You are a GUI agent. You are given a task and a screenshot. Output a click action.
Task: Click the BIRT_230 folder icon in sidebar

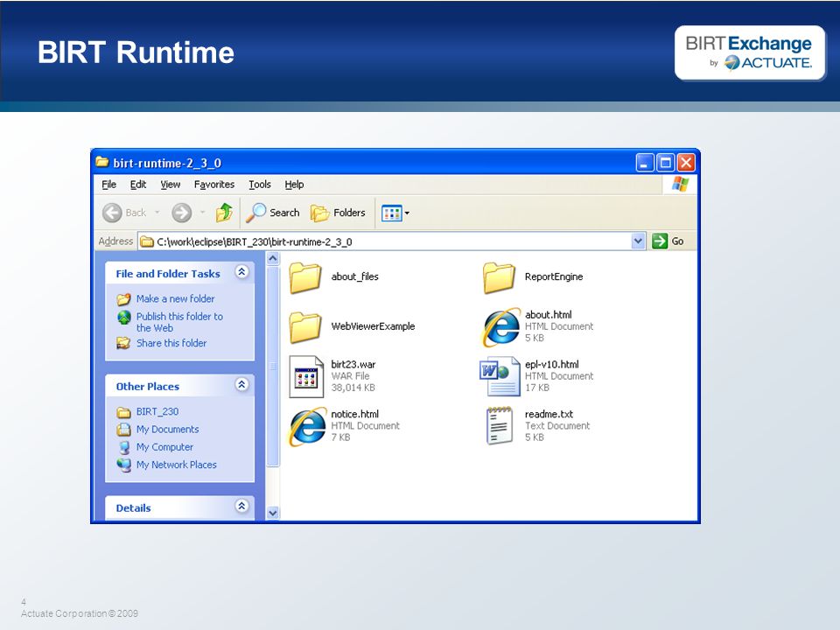pos(123,412)
